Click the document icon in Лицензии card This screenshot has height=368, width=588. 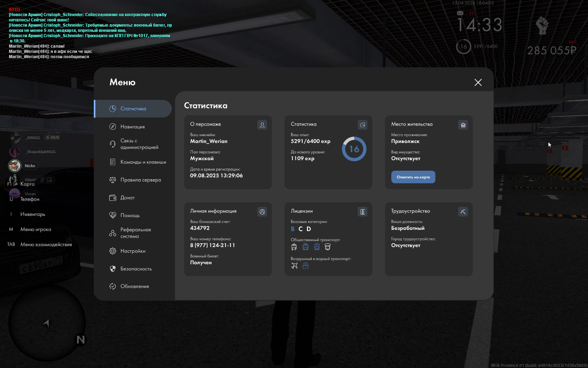point(362,212)
